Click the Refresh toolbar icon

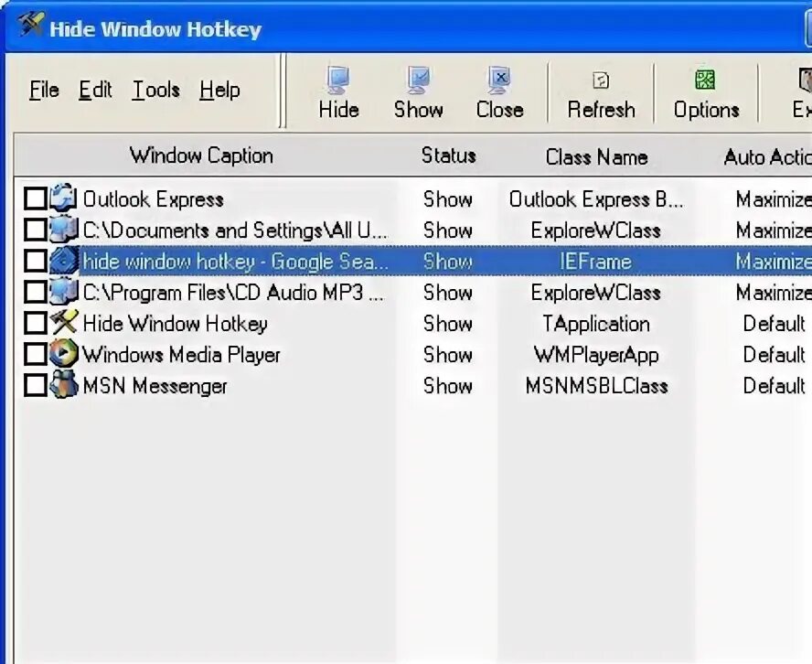click(601, 80)
